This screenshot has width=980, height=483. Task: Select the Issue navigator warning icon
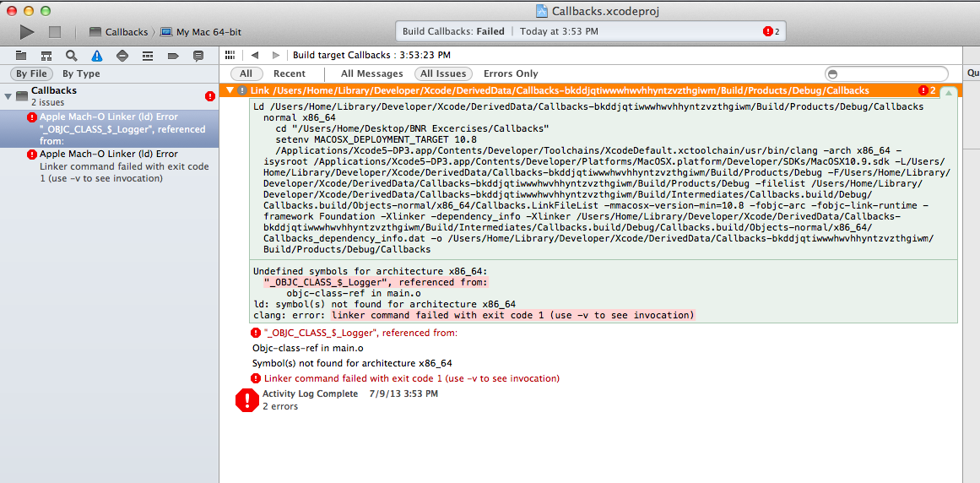pyautogui.click(x=97, y=56)
